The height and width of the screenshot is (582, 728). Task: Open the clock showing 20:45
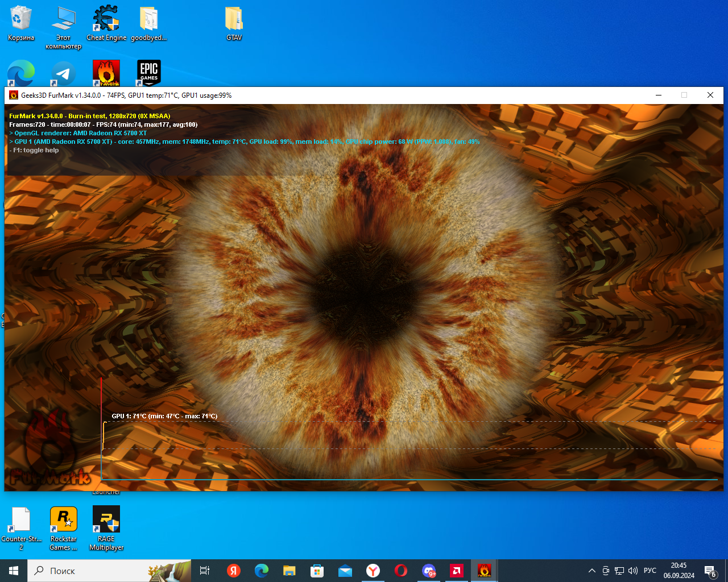point(679,571)
